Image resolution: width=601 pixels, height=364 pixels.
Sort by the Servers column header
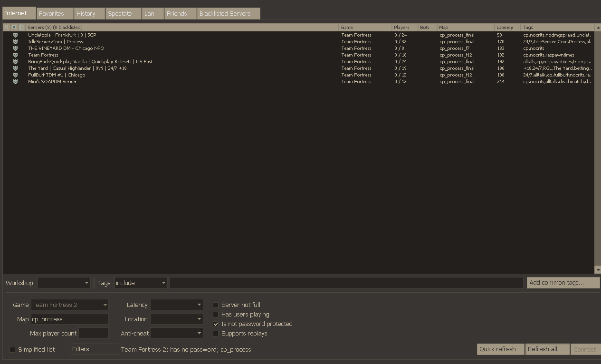pyautogui.click(x=182, y=28)
